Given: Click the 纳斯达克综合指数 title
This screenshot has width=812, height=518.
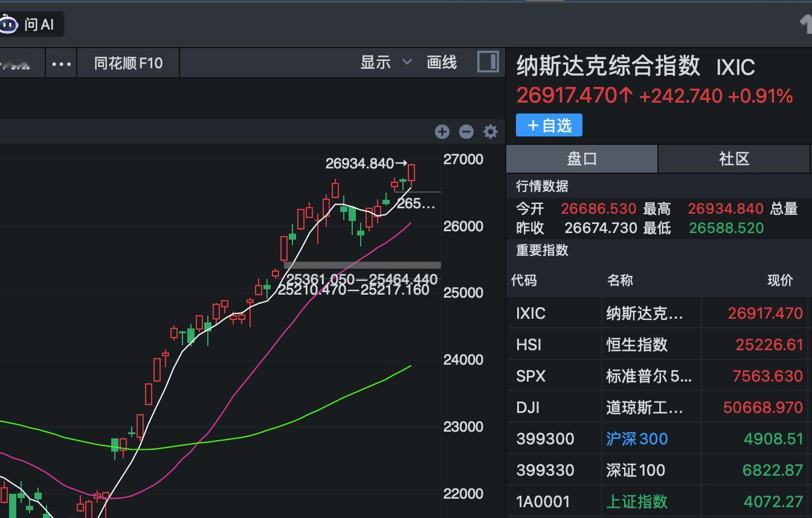Looking at the screenshot, I should [x=608, y=66].
